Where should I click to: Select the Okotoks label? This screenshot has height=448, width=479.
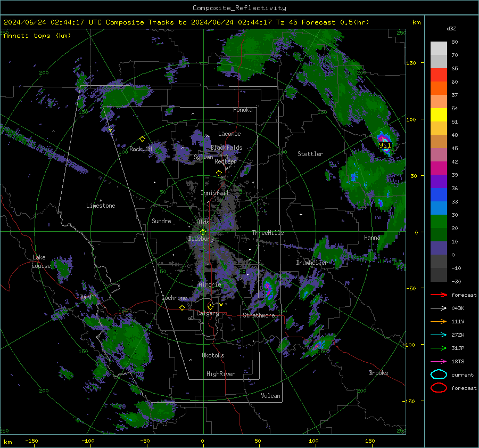pyautogui.click(x=213, y=355)
